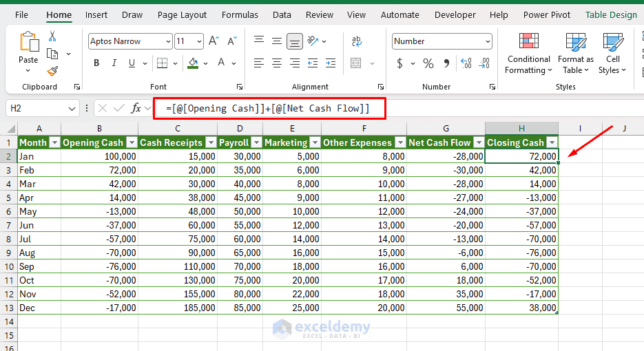Center text horizontally
Image resolution: width=644 pixels, height=351 pixels.
277,63
